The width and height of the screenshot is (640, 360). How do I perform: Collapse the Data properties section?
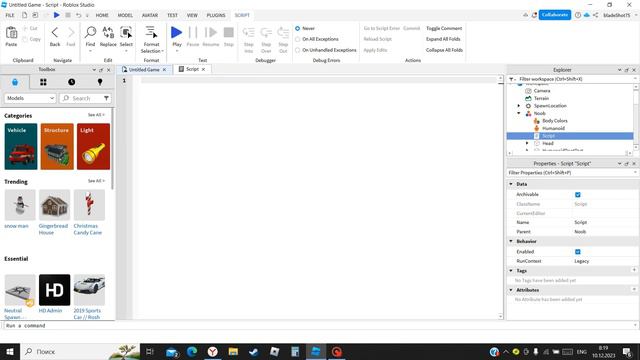[511, 184]
